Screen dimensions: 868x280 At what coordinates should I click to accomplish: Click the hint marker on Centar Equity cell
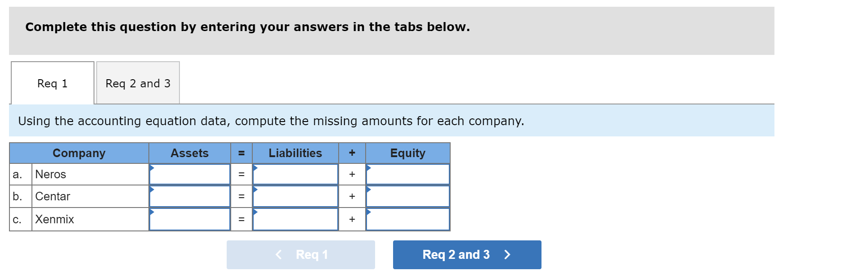click(368, 190)
